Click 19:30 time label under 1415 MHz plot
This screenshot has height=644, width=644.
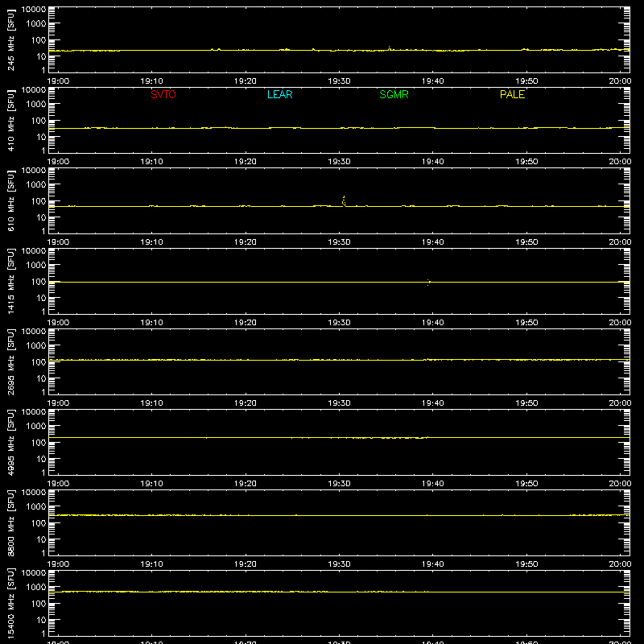coord(339,323)
